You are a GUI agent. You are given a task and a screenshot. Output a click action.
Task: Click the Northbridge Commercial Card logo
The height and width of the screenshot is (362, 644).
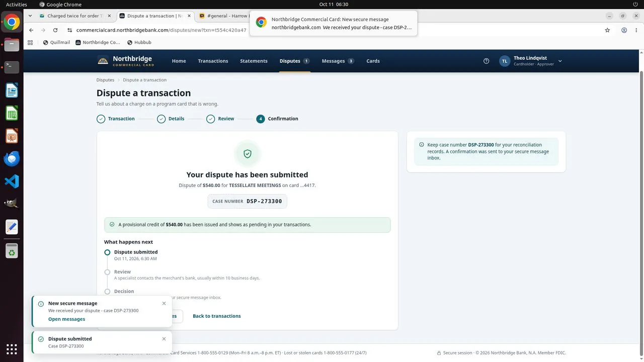click(x=126, y=61)
